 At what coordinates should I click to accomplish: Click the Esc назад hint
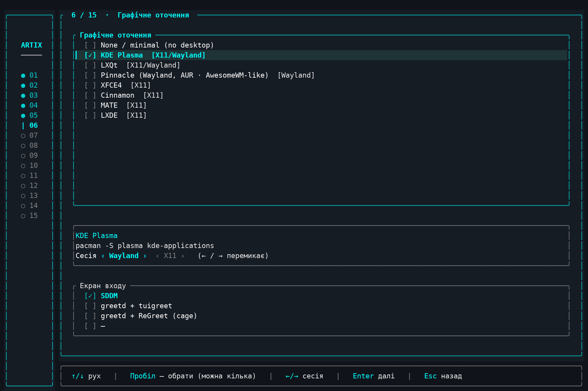tap(443, 376)
